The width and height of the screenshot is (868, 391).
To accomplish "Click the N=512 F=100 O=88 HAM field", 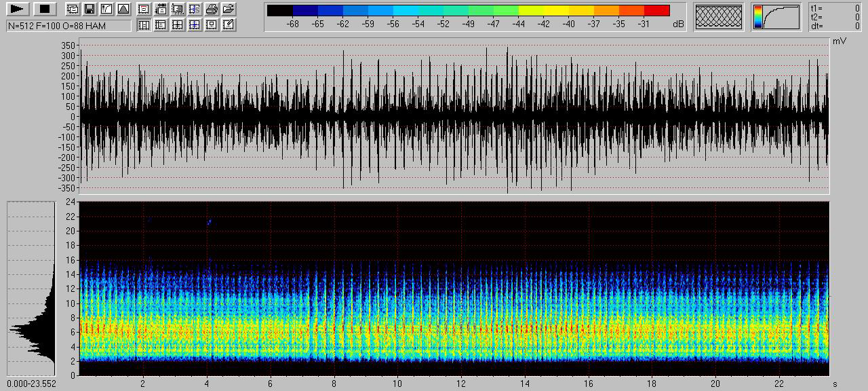I will click(x=68, y=25).
